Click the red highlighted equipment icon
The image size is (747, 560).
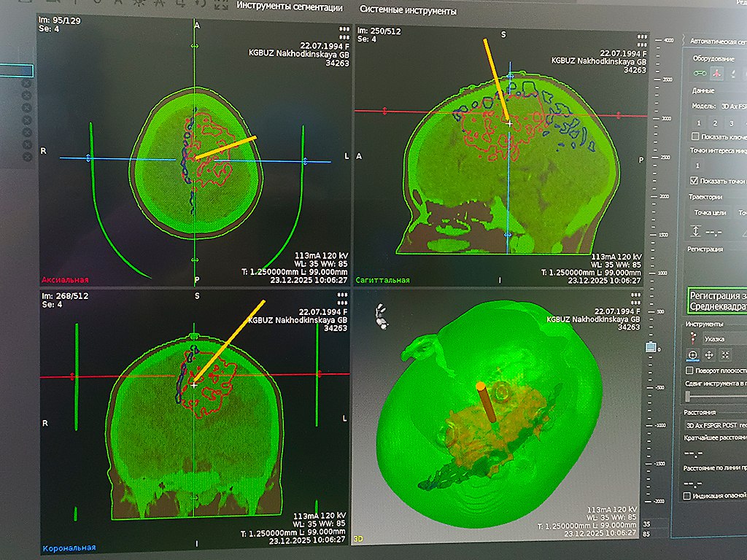click(716, 73)
